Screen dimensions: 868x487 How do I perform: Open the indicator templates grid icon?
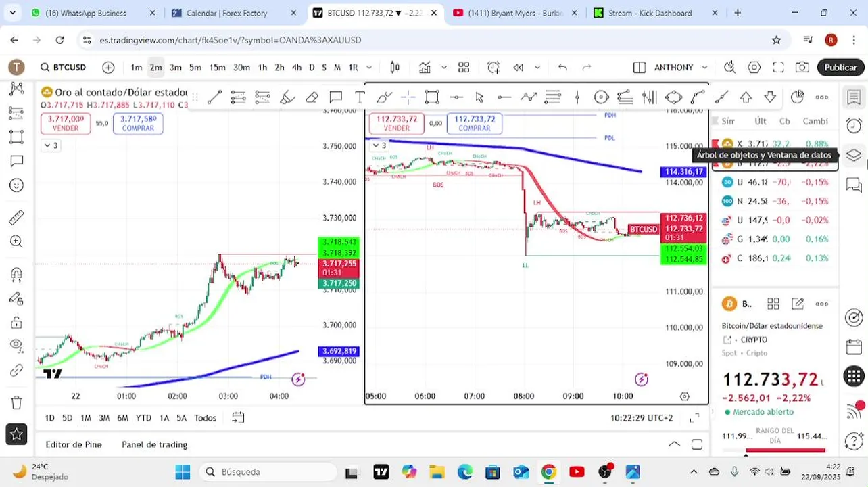464,67
